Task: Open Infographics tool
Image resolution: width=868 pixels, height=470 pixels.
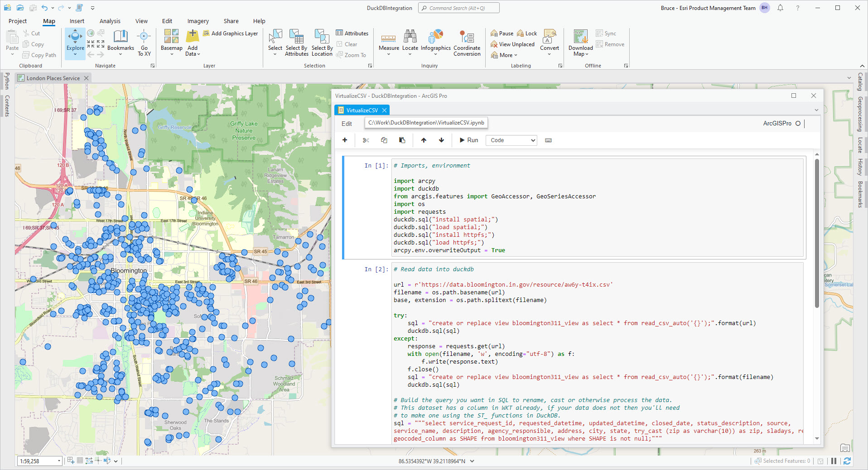Action: 435,37
